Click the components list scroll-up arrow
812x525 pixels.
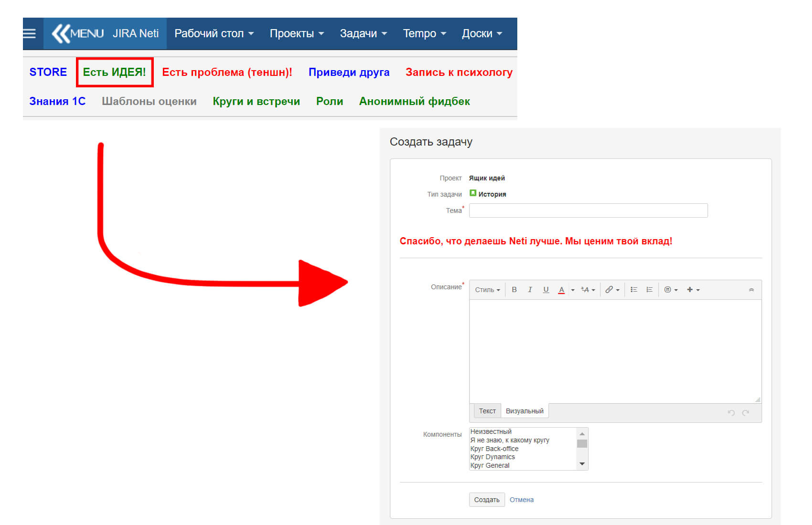point(582,433)
